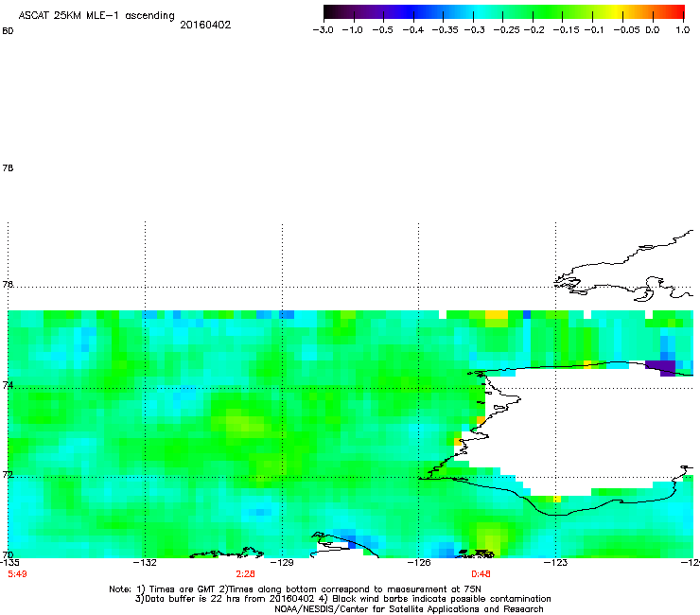Click the red "5:49" pass time label
The width and height of the screenshot is (700, 615).
tap(17, 574)
